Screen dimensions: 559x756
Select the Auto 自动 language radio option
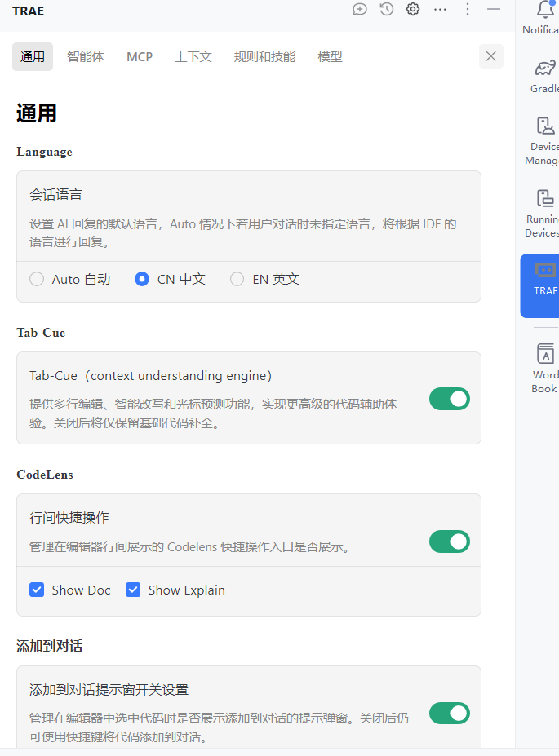tap(37, 279)
